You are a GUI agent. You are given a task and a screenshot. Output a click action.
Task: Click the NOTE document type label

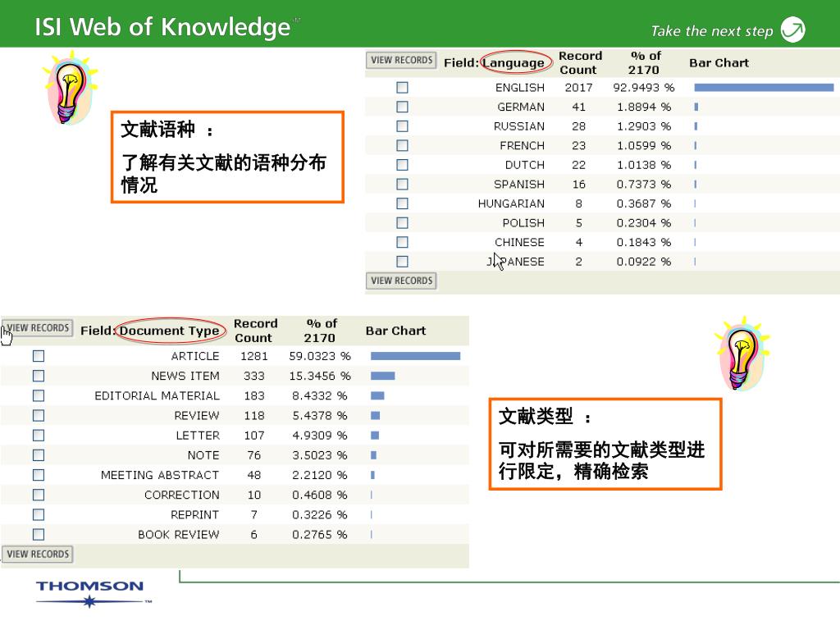point(203,454)
